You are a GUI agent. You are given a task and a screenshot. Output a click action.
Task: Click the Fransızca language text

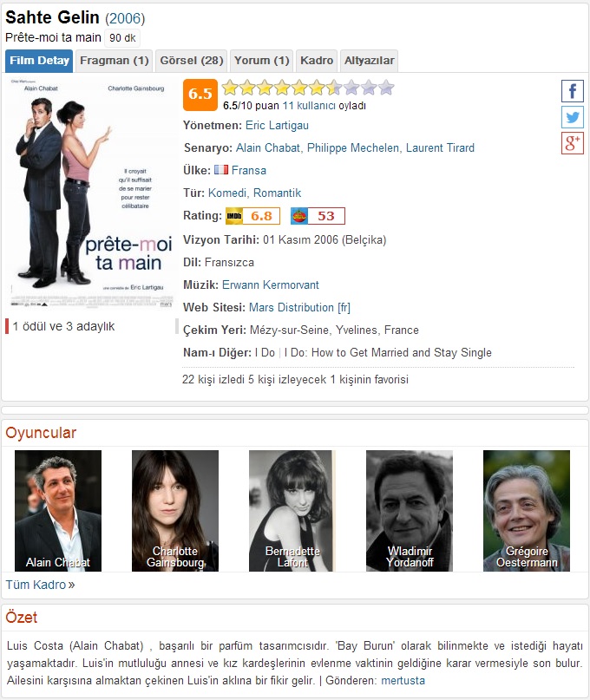tap(229, 263)
